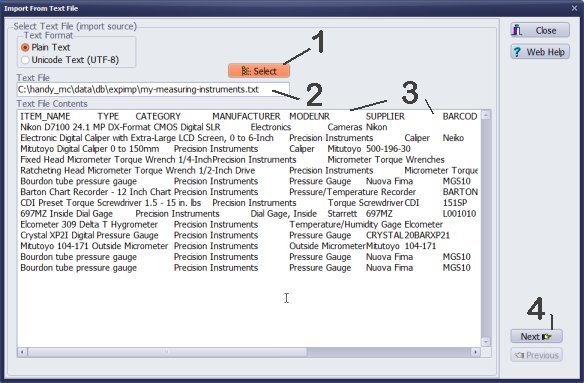Click the L001010 barcode value
The height and width of the screenshot is (383, 584).
click(459, 214)
